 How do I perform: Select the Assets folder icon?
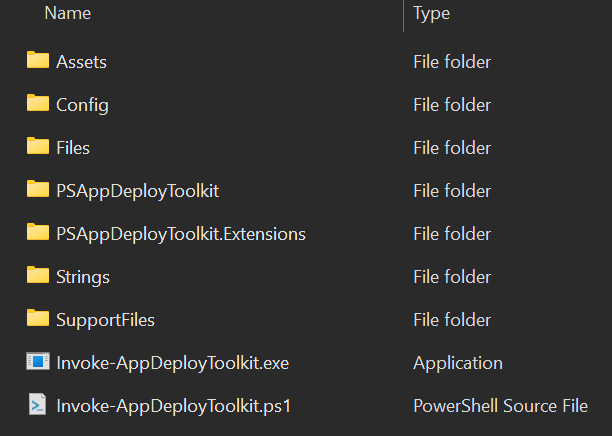pos(38,60)
